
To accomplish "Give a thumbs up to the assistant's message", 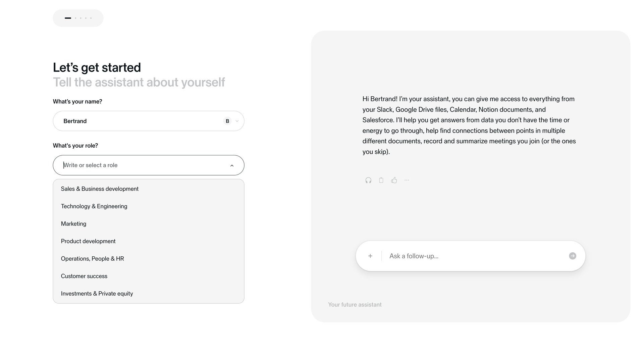I will point(394,180).
